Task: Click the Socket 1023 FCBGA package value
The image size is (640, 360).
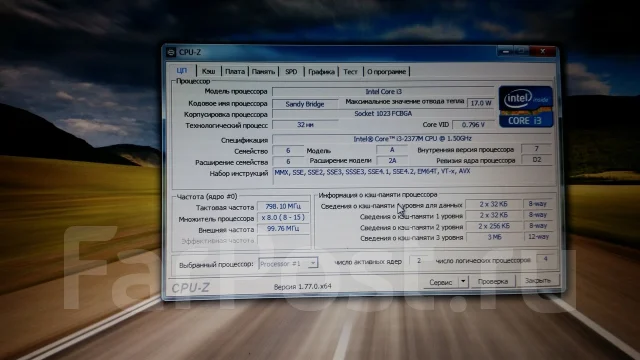Action: [383, 114]
